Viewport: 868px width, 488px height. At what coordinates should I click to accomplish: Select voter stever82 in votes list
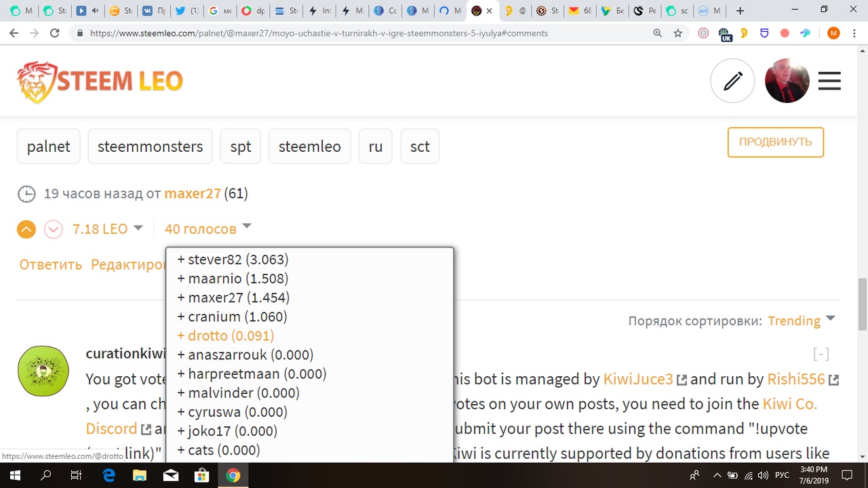tap(233, 260)
